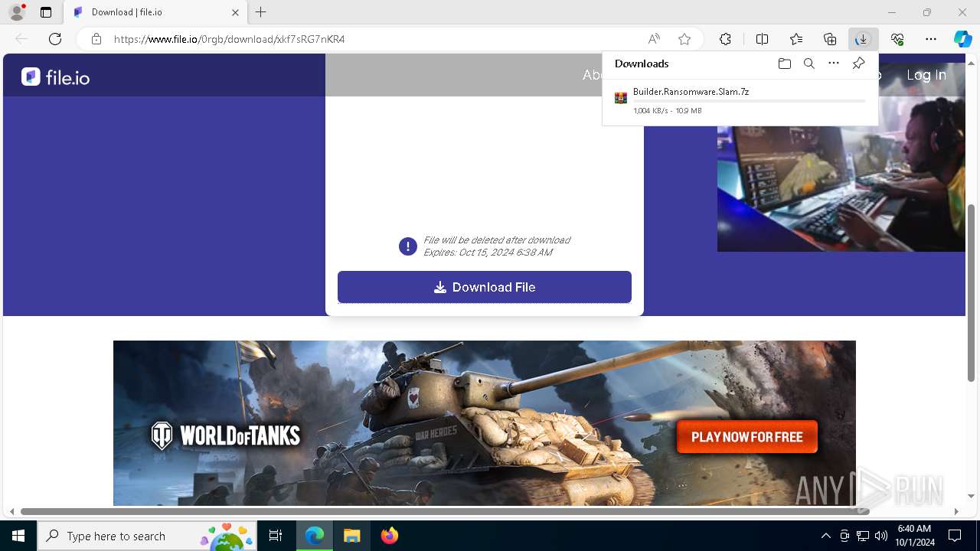
Task: Click the browser profile avatar icon
Action: 17,12
